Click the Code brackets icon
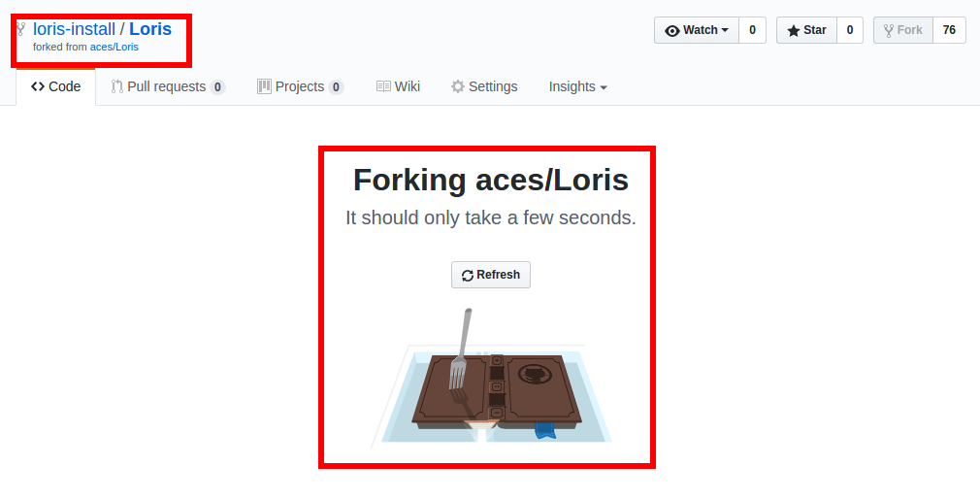The width and height of the screenshot is (980, 500). point(38,86)
